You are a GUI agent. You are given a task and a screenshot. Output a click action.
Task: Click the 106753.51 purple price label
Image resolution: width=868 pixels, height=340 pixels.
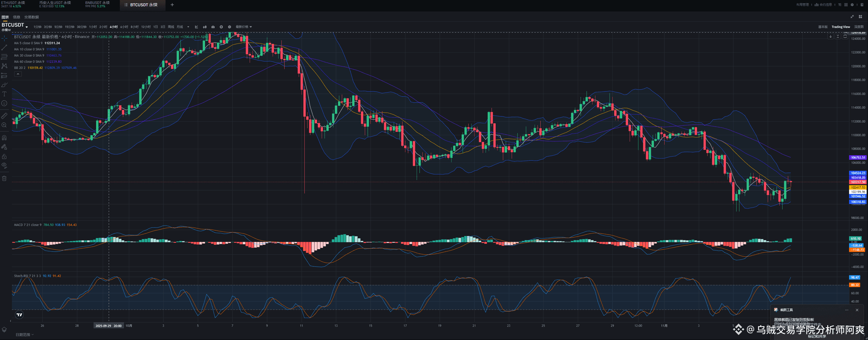858,157
